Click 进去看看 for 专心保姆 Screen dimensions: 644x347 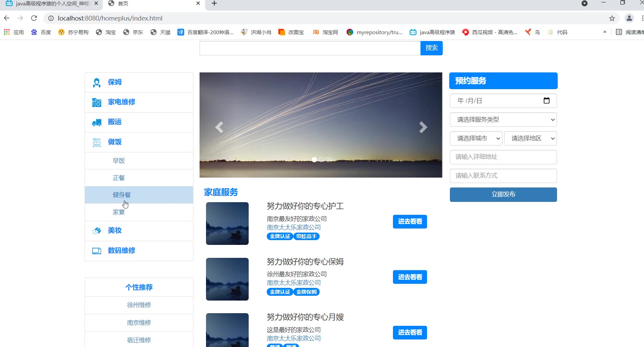point(410,277)
